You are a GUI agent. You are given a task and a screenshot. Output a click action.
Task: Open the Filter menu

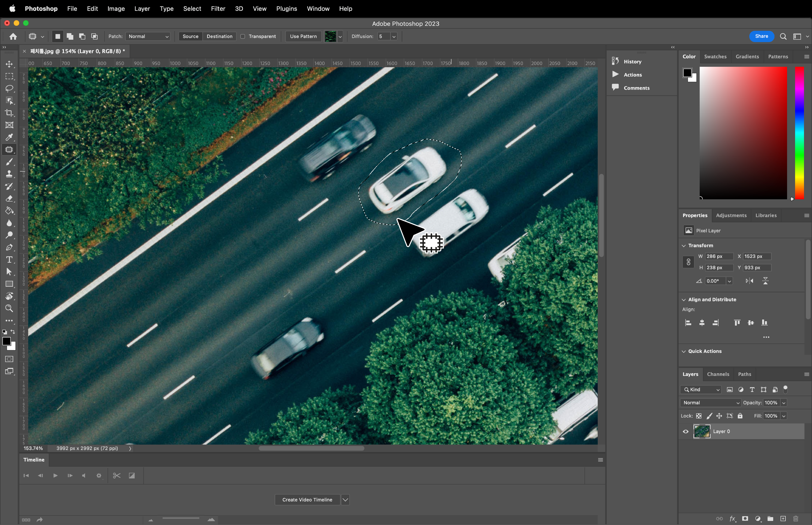pos(218,9)
